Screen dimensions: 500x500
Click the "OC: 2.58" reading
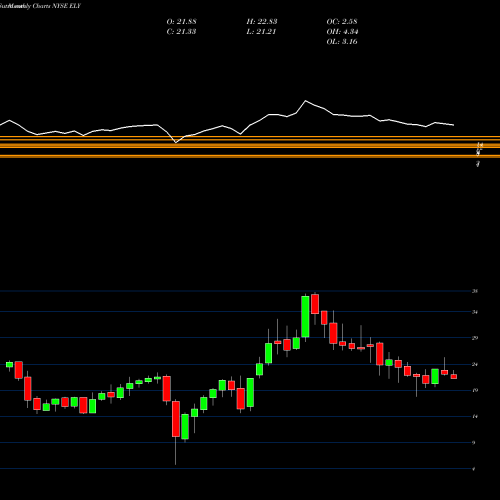pos(342,22)
